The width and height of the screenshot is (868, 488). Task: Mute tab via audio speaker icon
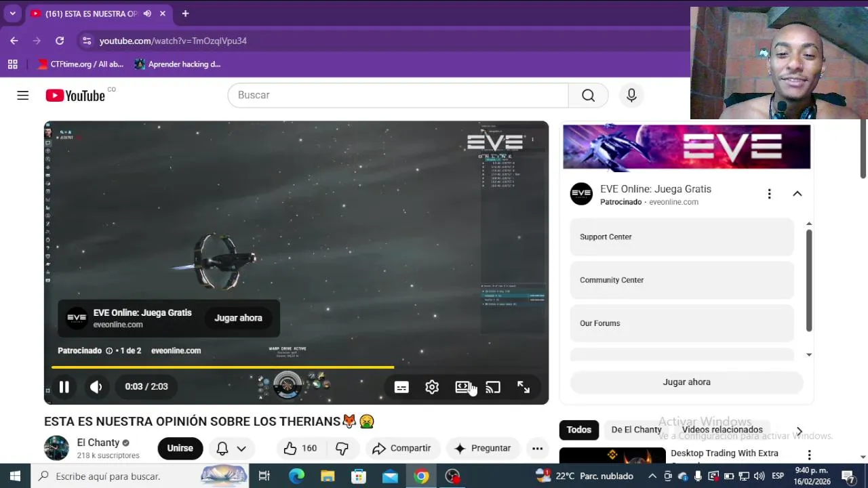click(147, 14)
